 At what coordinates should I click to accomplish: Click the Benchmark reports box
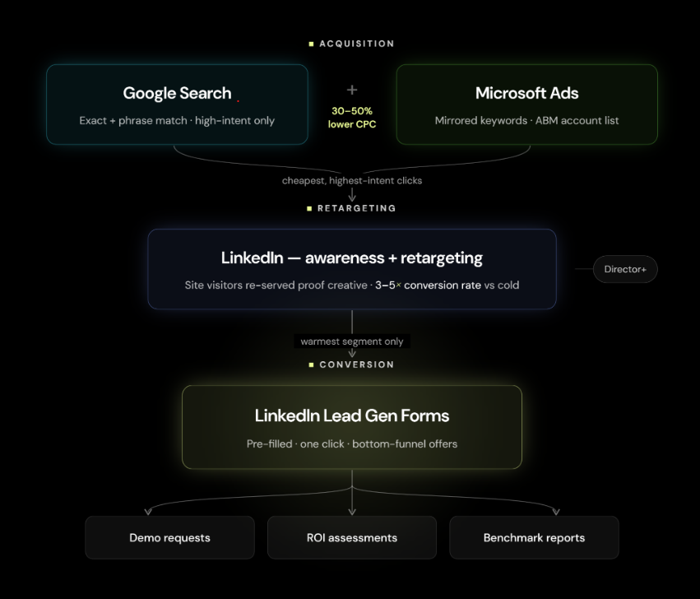point(534,537)
